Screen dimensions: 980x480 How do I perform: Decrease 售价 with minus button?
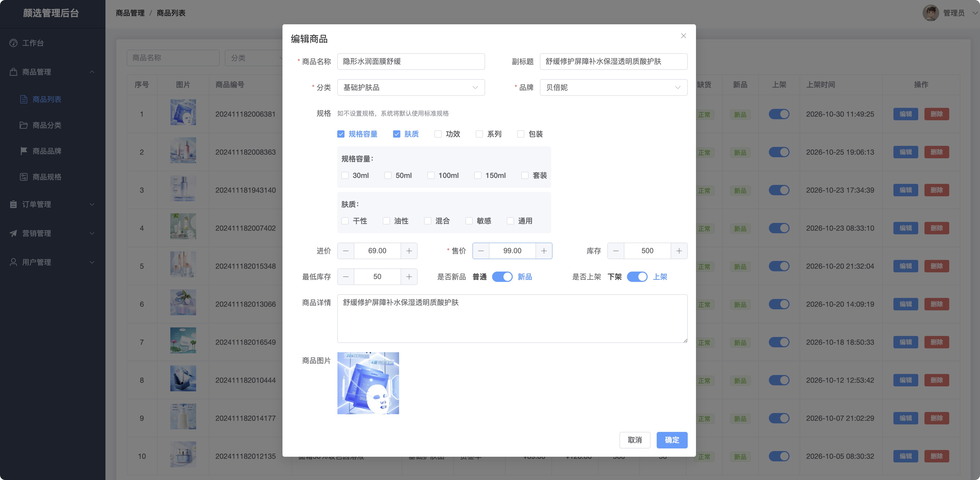pos(481,251)
